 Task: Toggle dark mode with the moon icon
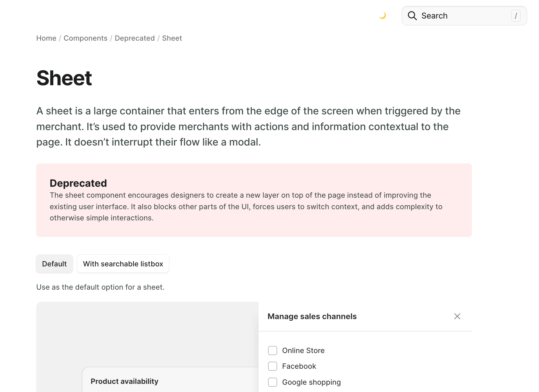pyautogui.click(x=382, y=16)
